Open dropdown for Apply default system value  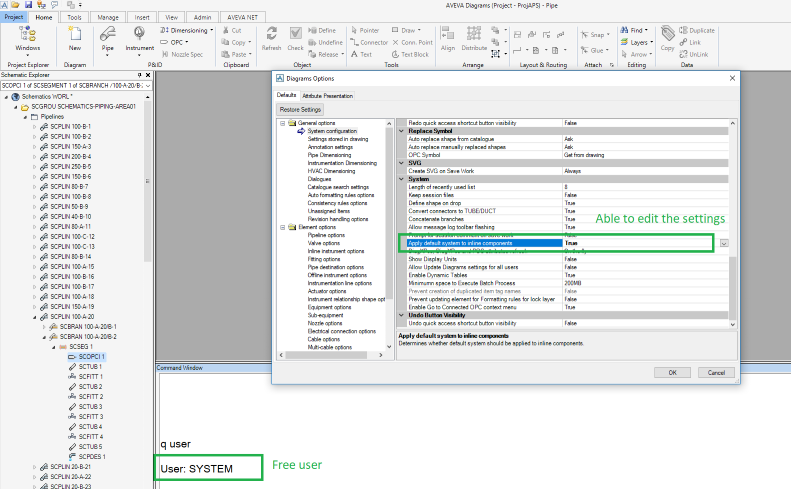(723, 243)
